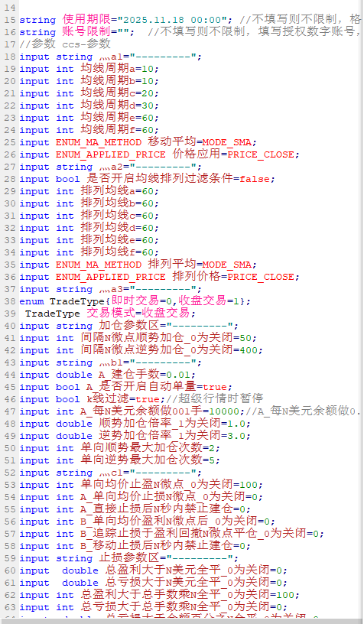Click the name 排列价格 on line 36
364x624 pixels.
coord(197,277)
